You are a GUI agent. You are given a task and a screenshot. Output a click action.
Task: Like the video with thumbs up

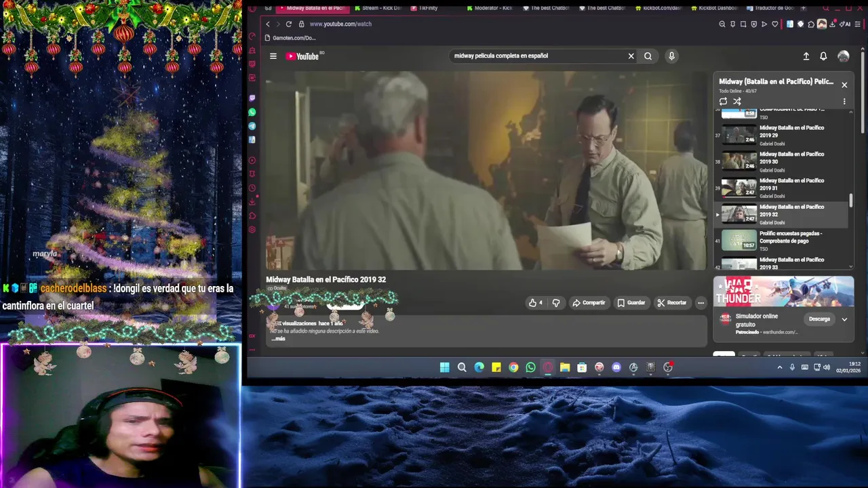[x=536, y=303]
